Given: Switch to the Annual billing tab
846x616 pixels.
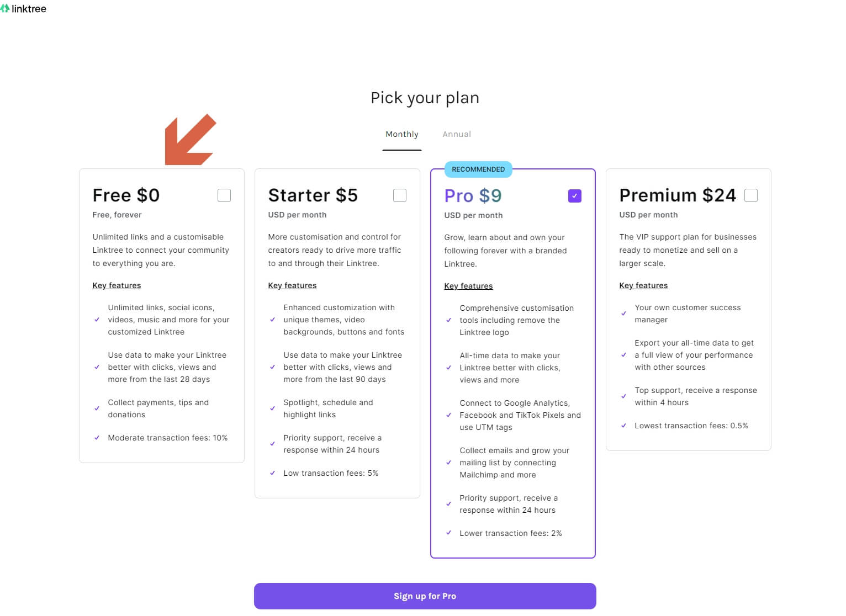Looking at the screenshot, I should tap(457, 134).
